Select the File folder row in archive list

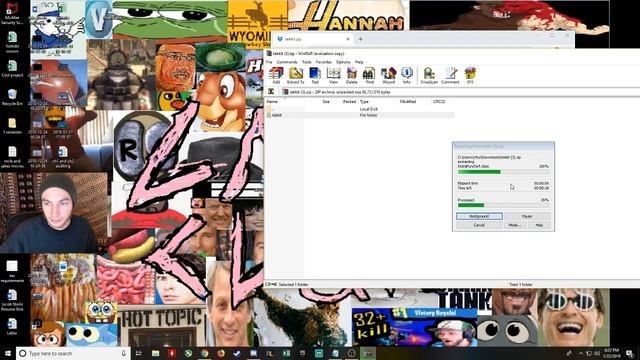[x=360, y=115]
